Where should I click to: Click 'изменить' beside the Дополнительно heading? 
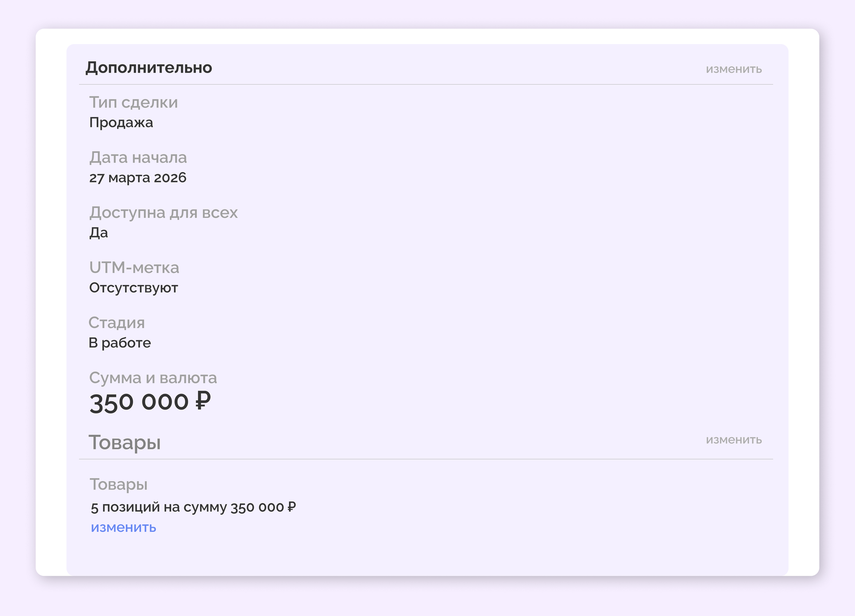[x=734, y=69]
